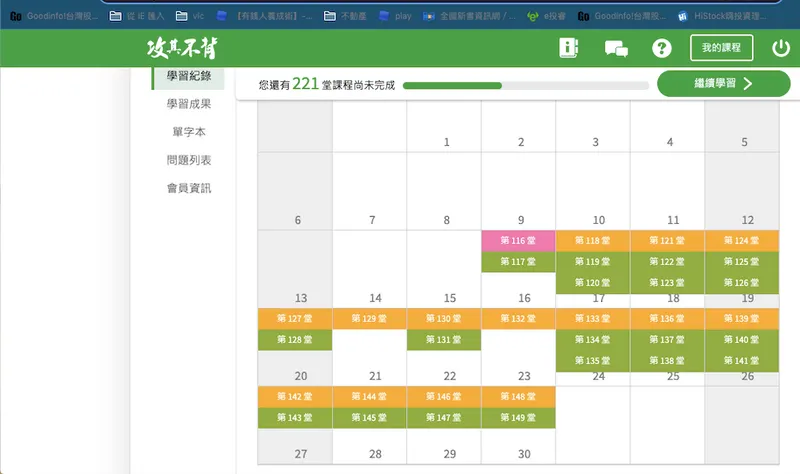Open lesson 第 141 堂
Screen dimensions: 800x474
point(741,361)
